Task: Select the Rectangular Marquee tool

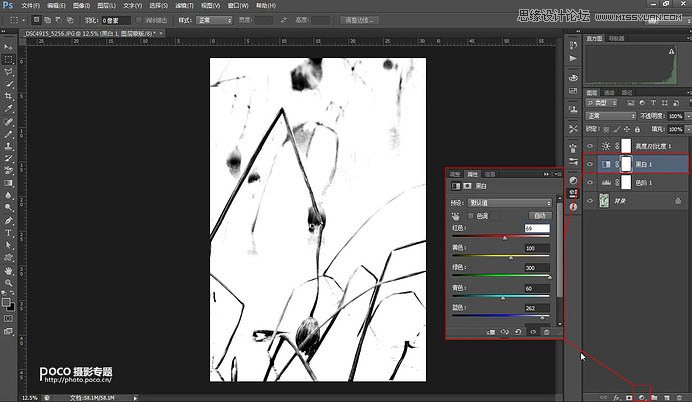Action: coord(8,60)
